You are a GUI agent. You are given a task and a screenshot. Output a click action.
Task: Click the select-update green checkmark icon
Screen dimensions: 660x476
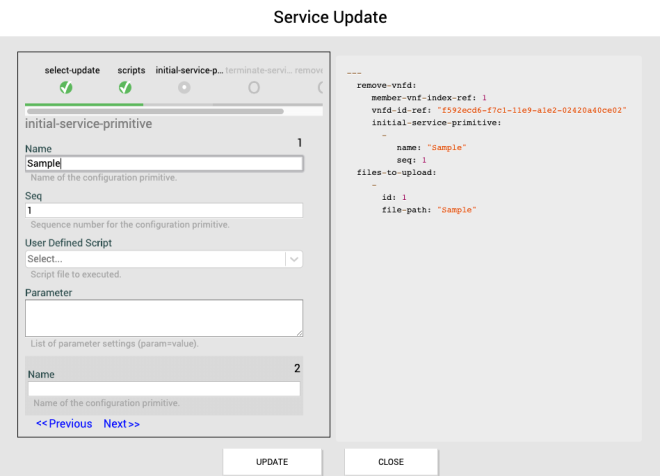click(x=66, y=88)
